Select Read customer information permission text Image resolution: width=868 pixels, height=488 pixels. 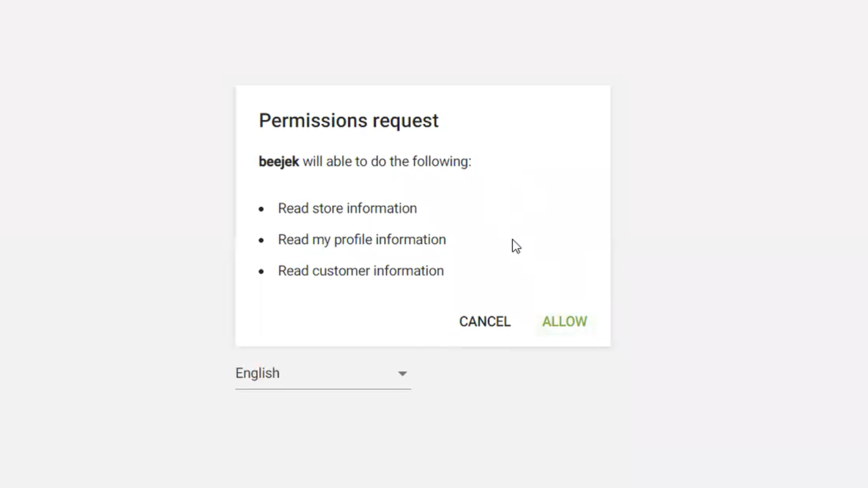click(361, 271)
